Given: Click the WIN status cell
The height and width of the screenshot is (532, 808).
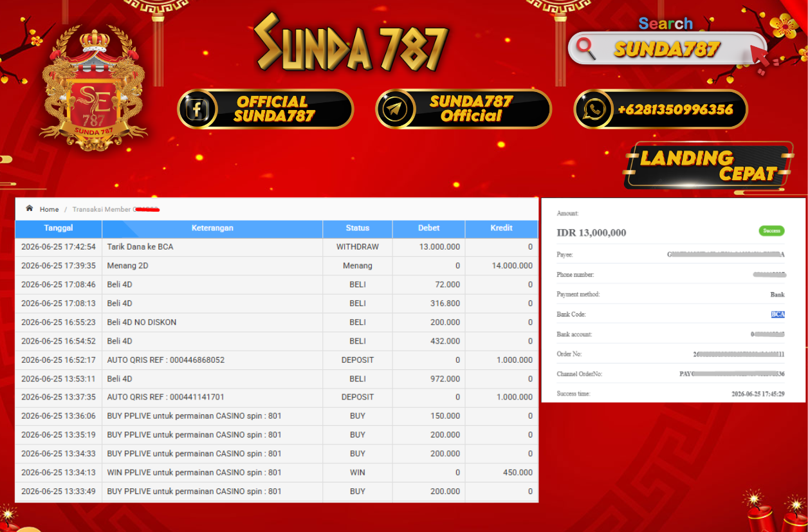Looking at the screenshot, I should (358, 473).
